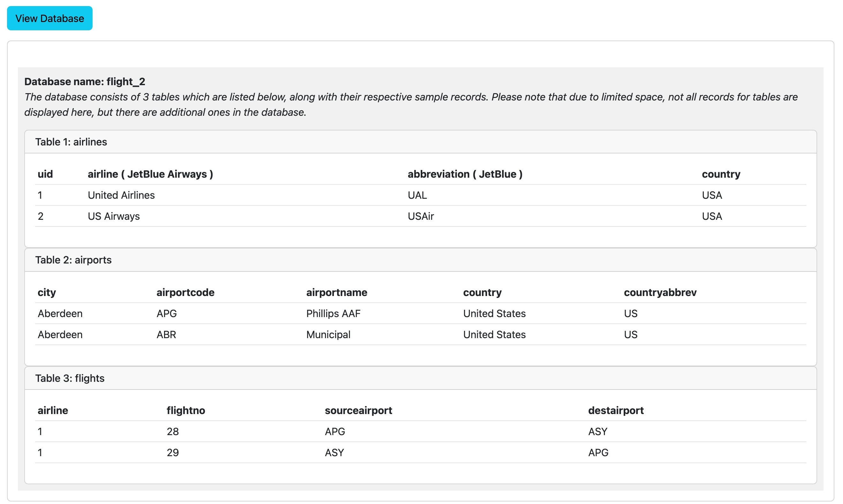Select the United Airlines cell
Image resolution: width=843 pixels, height=504 pixels.
(121, 195)
